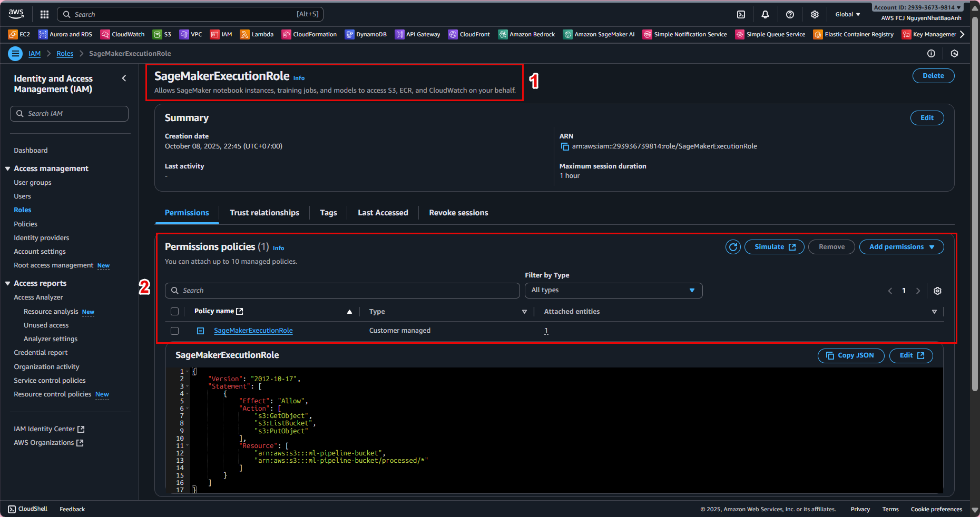Collapse the SageMakerExecutionRole policy row
Viewport: 980px width, 517px height.
pyautogui.click(x=200, y=331)
